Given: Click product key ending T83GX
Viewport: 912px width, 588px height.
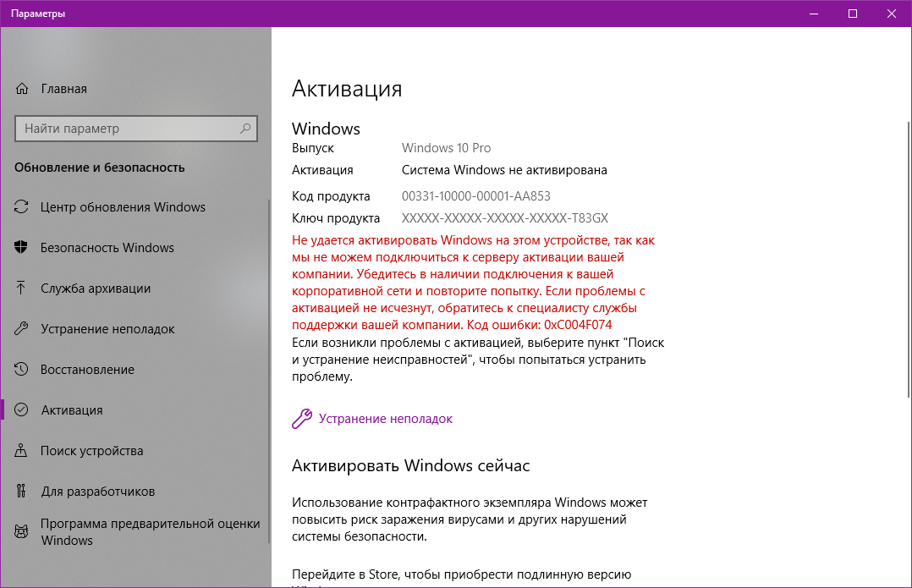Looking at the screenshot, I should (x=505, y=218).
